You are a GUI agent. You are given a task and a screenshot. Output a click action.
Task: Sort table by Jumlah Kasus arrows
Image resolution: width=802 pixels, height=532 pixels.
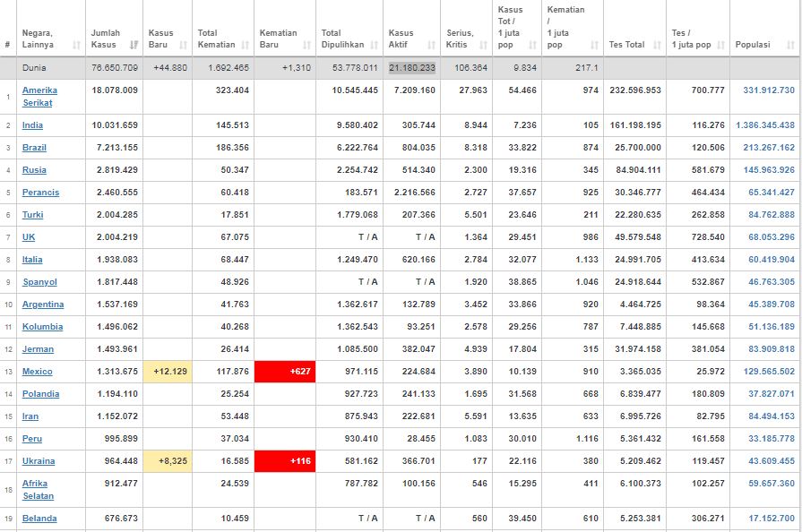(134, 45)
